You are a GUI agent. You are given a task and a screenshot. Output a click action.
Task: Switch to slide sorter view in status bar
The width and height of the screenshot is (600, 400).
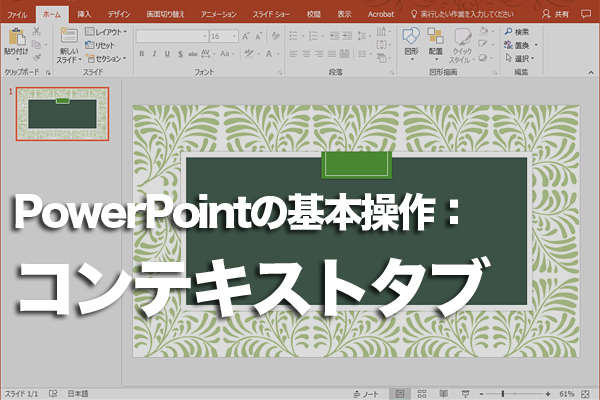point(422,393)
